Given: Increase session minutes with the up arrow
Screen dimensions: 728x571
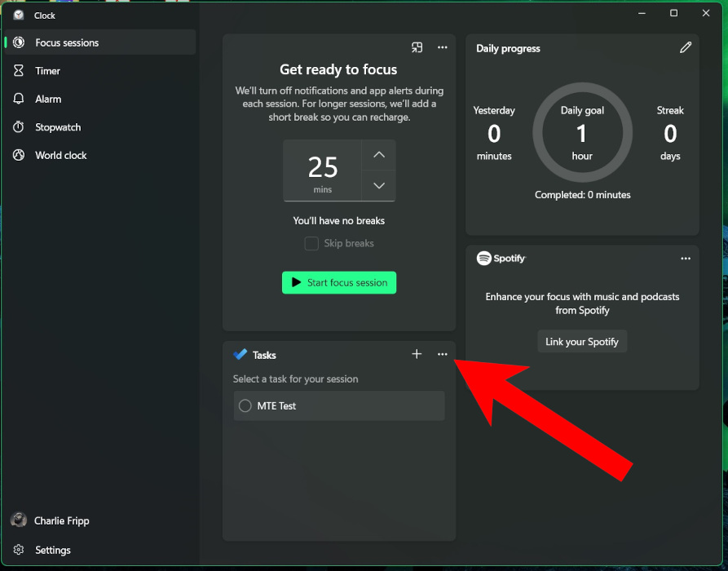Looking at the screenshot, I should 378,155.
